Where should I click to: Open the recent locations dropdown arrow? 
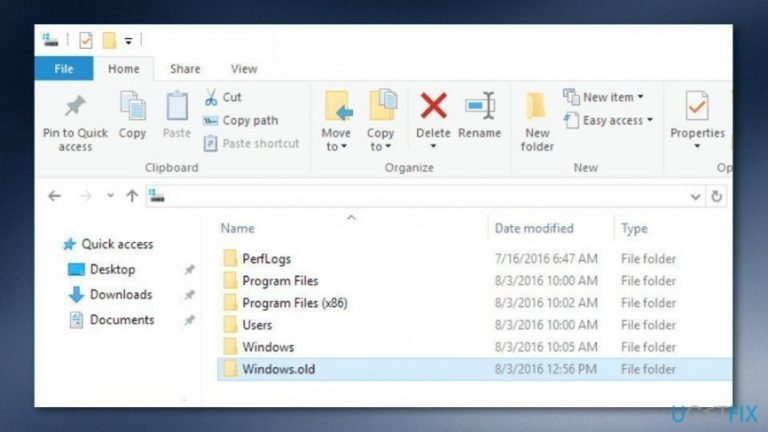pos(110,196)
